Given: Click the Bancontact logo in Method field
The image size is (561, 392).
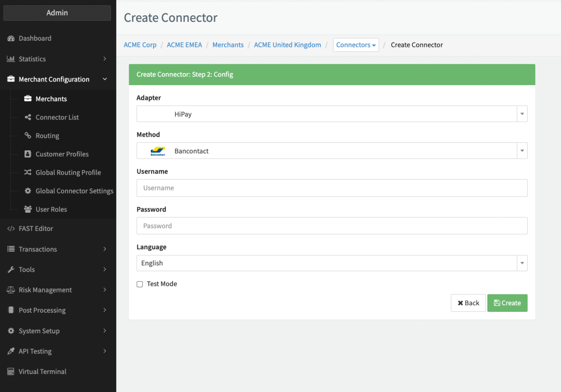Looking at the screenshot, I should tap(157, 151).
